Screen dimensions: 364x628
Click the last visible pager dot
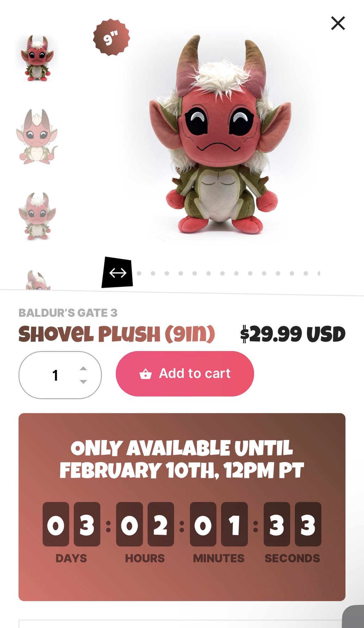pos(319,273)
